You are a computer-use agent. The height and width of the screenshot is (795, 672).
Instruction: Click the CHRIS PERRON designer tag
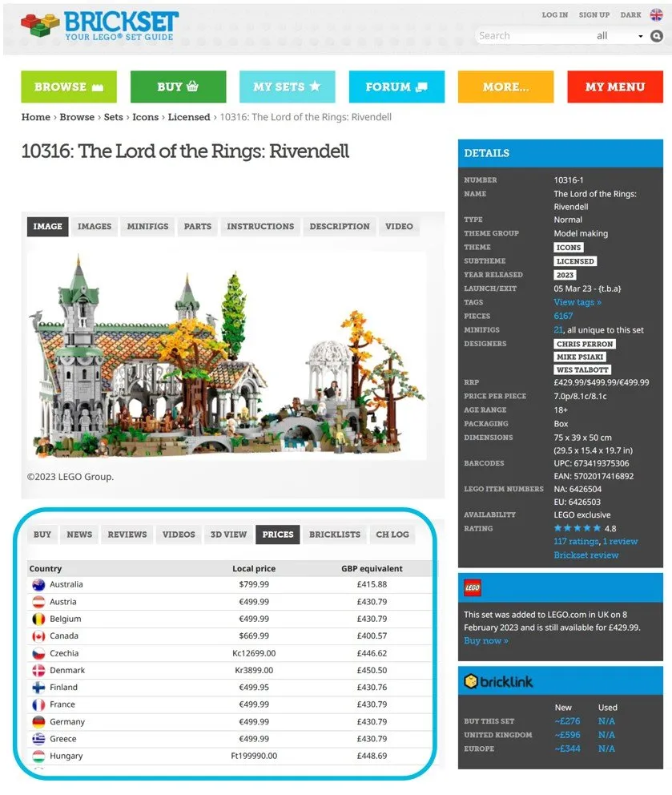click(x=585, y=344)
